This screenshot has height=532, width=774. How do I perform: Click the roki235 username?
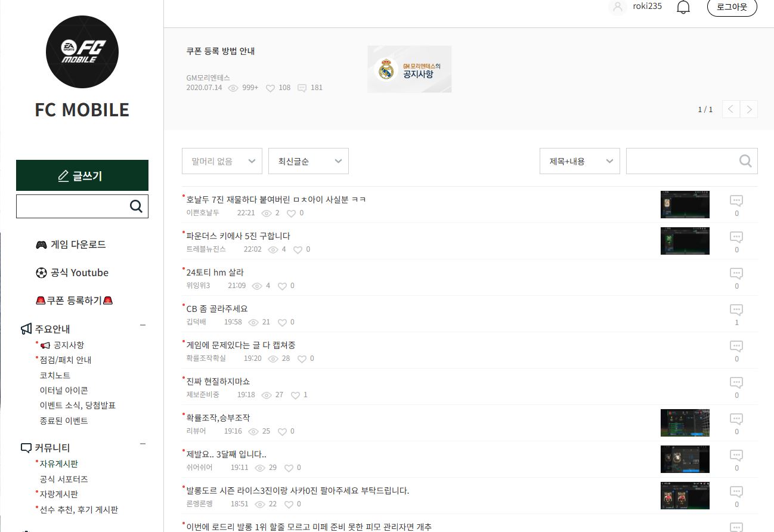[x=648, y=6]
